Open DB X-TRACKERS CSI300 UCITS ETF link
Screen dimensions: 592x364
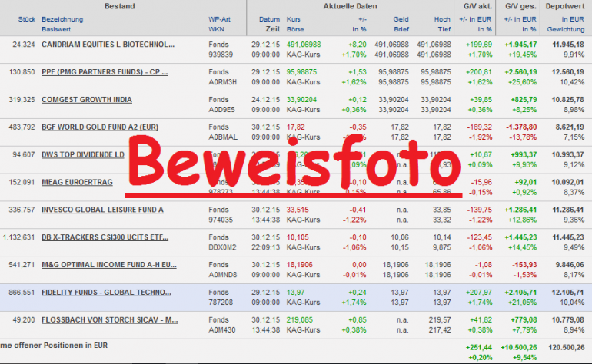pos(105,237)
